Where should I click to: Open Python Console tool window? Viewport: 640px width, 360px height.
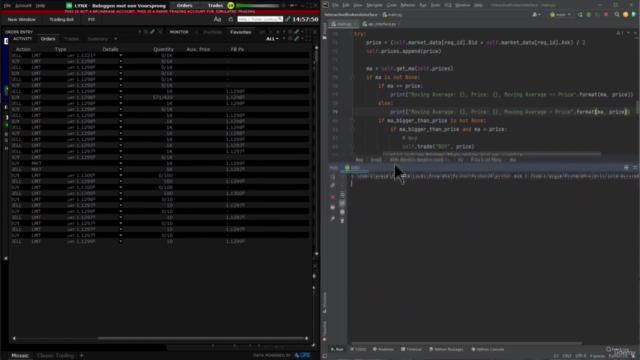coord(488,349)
